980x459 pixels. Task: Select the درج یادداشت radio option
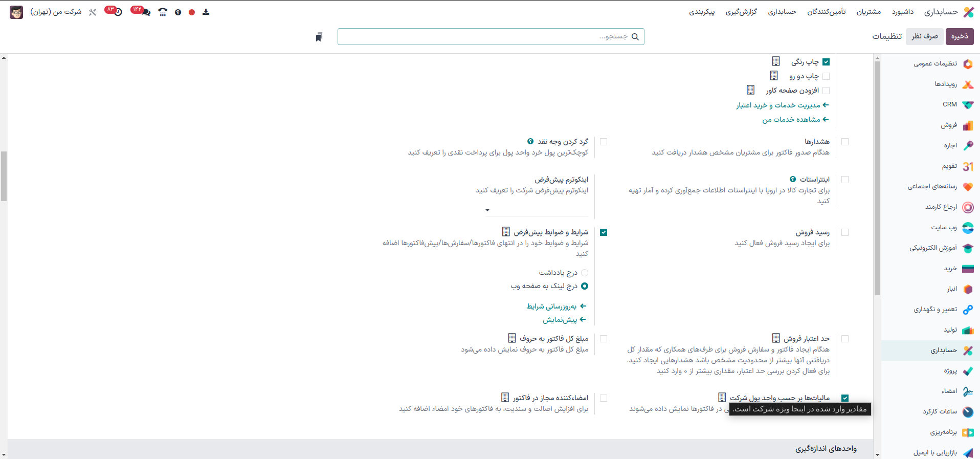(x=585, y=273)
